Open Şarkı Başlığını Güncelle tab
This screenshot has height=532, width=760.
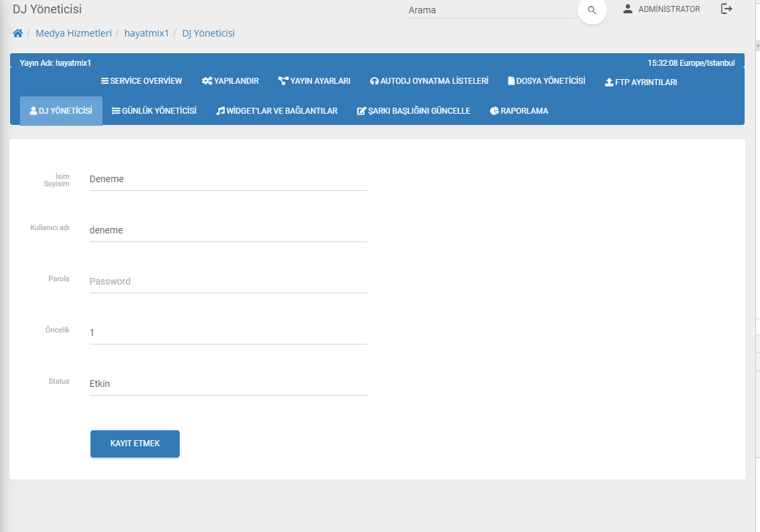point(413,111)
